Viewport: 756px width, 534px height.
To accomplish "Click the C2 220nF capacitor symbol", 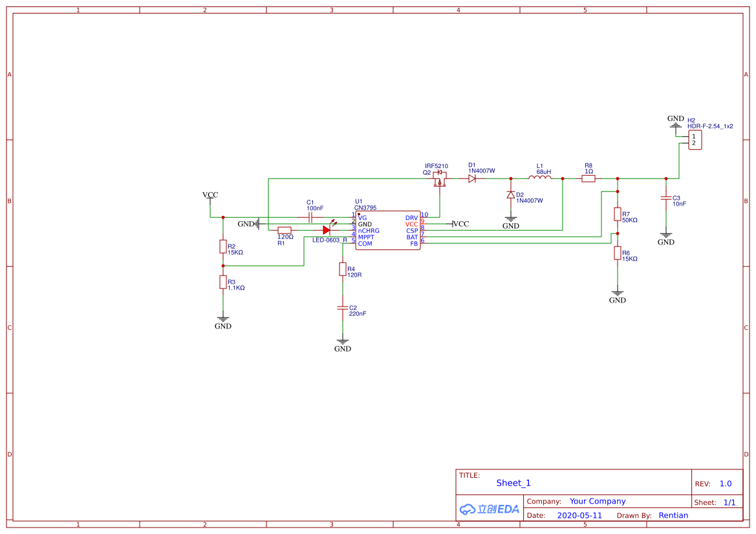I will pyautogui.click(x=342, y=308).
